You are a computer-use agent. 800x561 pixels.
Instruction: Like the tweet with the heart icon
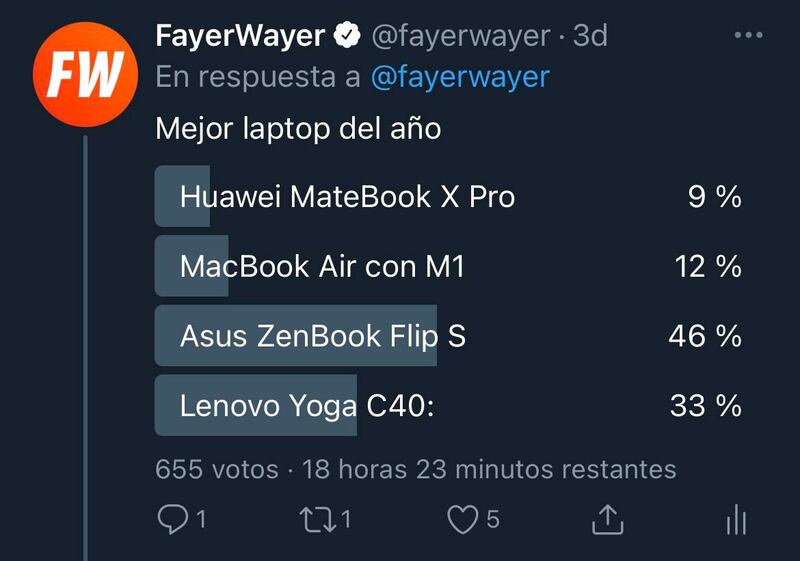click(463, 519)
